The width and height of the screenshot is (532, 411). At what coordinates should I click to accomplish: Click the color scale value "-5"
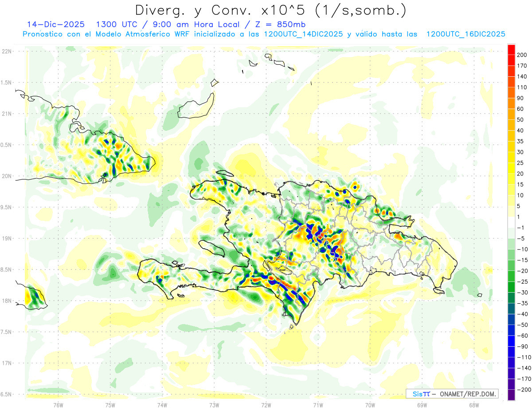[522, 239]
